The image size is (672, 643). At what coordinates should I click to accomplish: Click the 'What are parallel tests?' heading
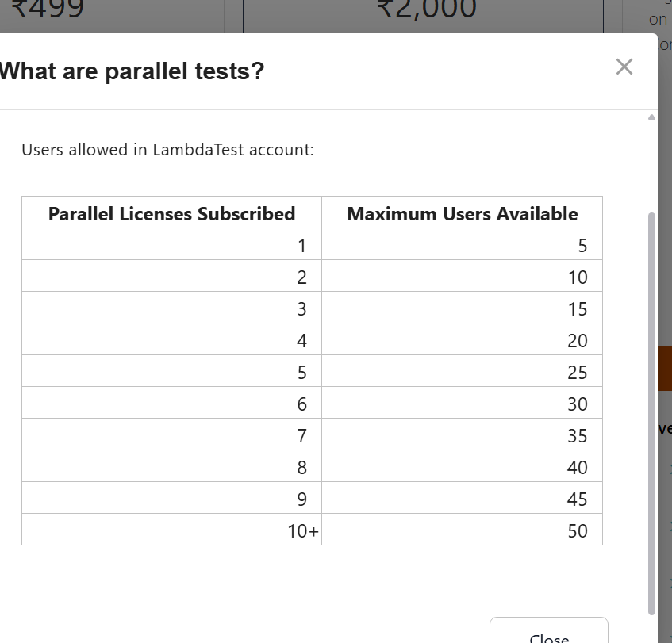pos(132,71)
